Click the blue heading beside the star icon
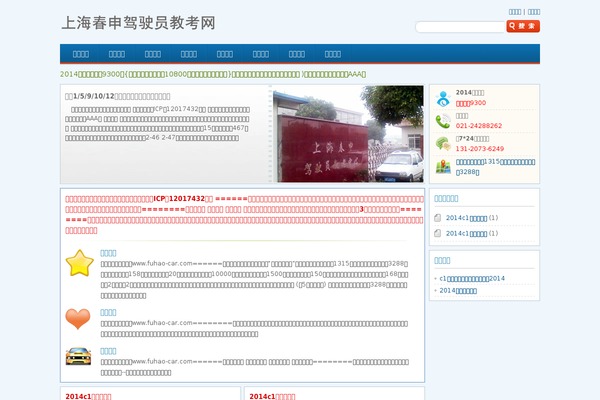600x400 pixels. (x=108, y=253)
